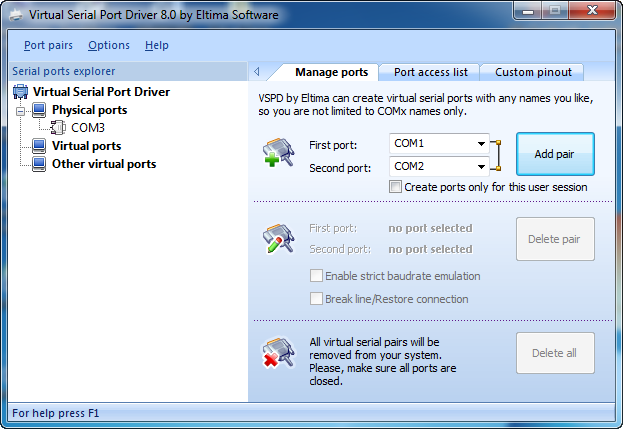Click the For help press F1 status text
The height and width of the screenshot is (429, 623).
pos(56,413)
